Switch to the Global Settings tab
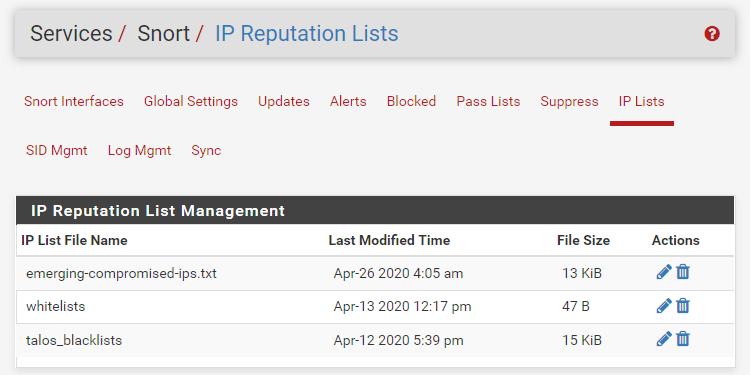The image size is (750, 375). (x=191, y=101)
